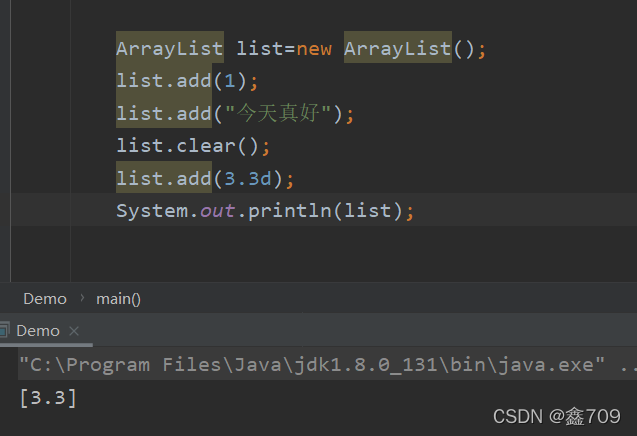
Task: Click the 'new' keyword in code
Action: 314,49
